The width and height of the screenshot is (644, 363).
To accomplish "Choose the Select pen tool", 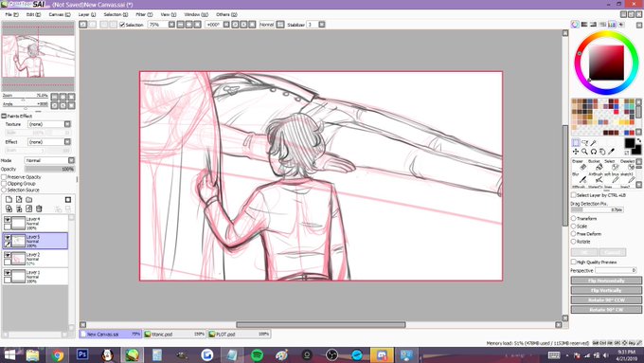I will [x=611, y=164].
